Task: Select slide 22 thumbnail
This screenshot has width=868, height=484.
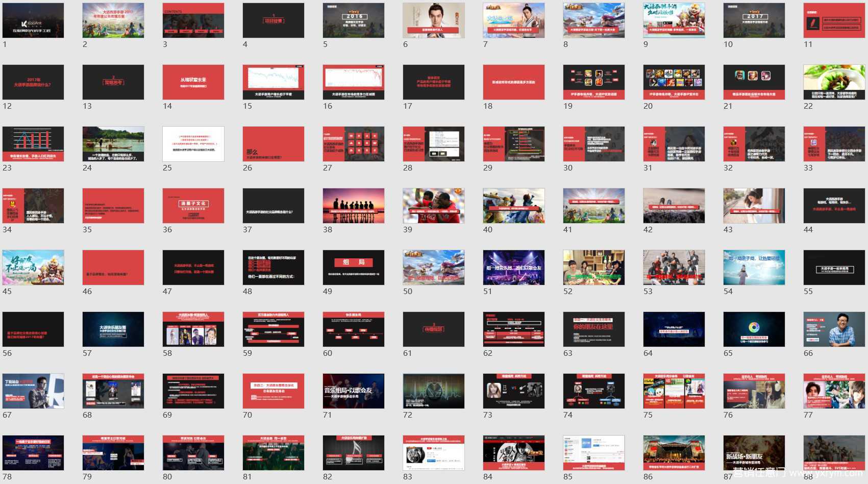Action: click(834, 82)
